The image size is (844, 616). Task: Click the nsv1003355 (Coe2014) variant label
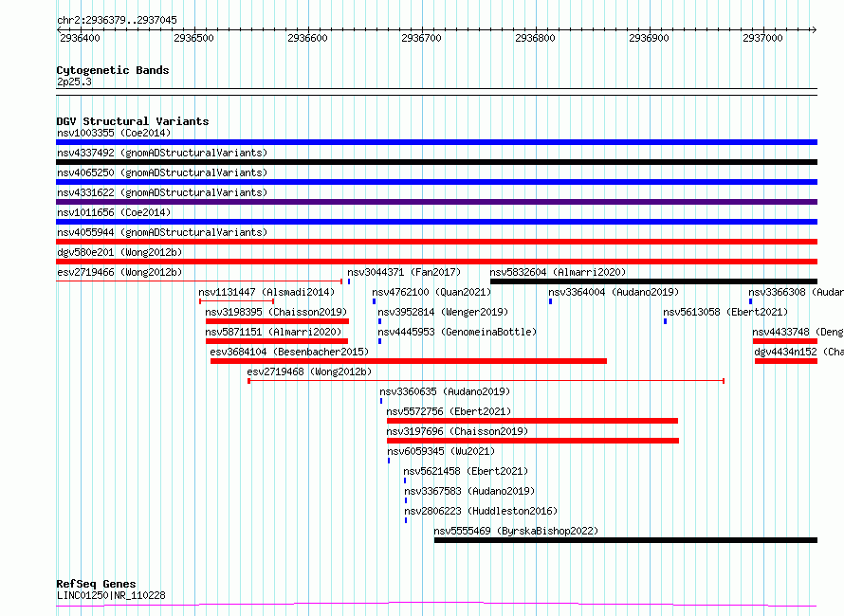tap(114, 133)
